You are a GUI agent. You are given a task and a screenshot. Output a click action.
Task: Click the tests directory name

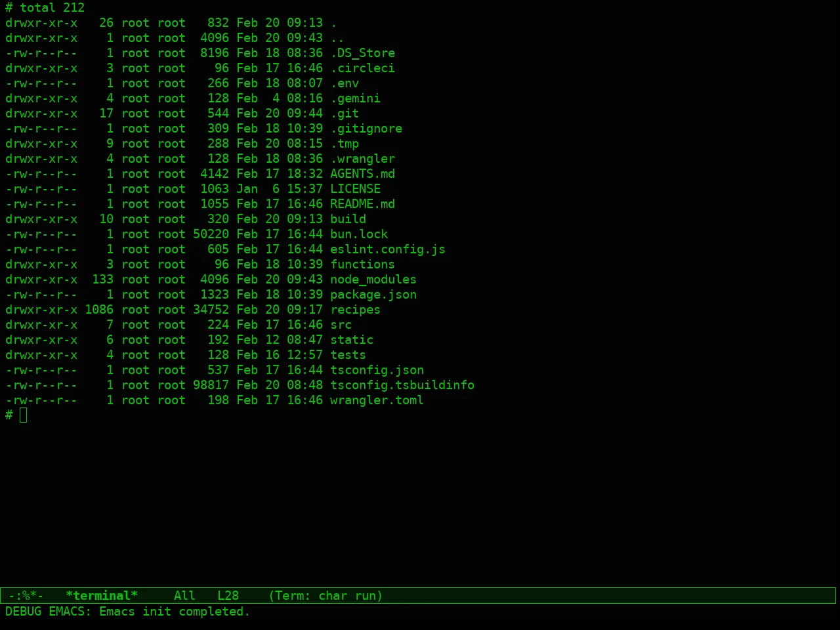(x=348, y=355)
